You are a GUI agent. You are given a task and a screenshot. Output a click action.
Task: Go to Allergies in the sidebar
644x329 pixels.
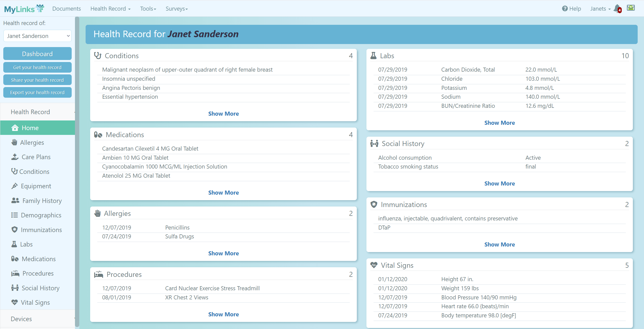pos(37,142)
